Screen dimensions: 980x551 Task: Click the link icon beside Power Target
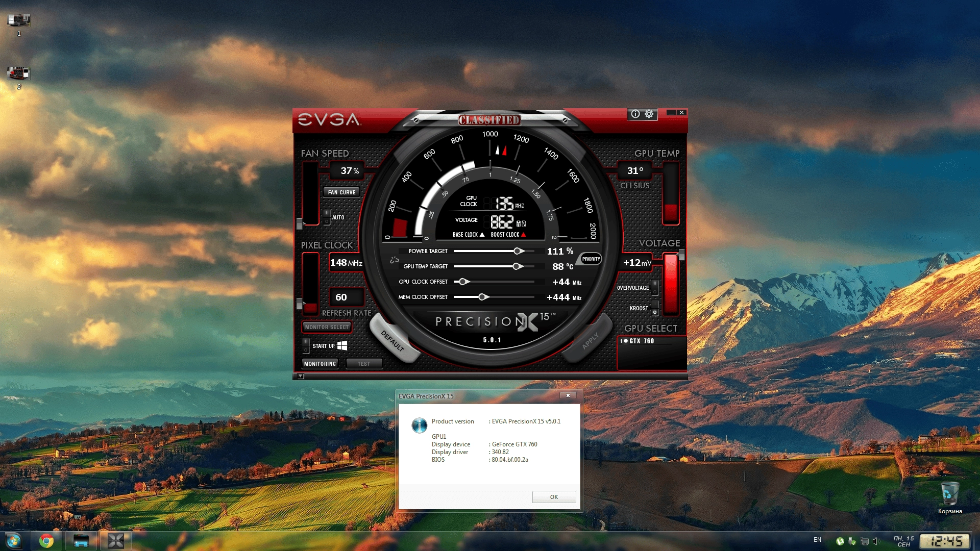tap(395, 260)
